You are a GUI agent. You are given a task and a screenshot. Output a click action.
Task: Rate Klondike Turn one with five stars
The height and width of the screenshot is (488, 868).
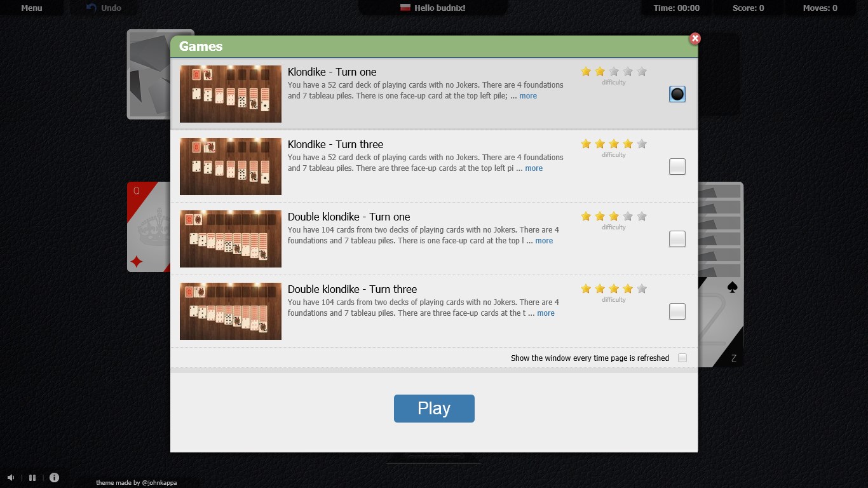642,72
